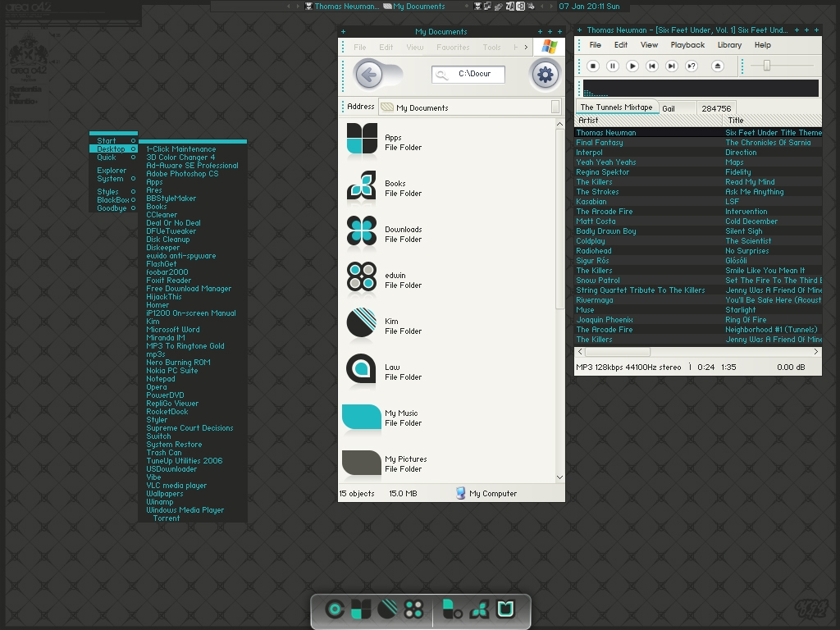Click the Back arrow in My Documents

tap(368, 75)
